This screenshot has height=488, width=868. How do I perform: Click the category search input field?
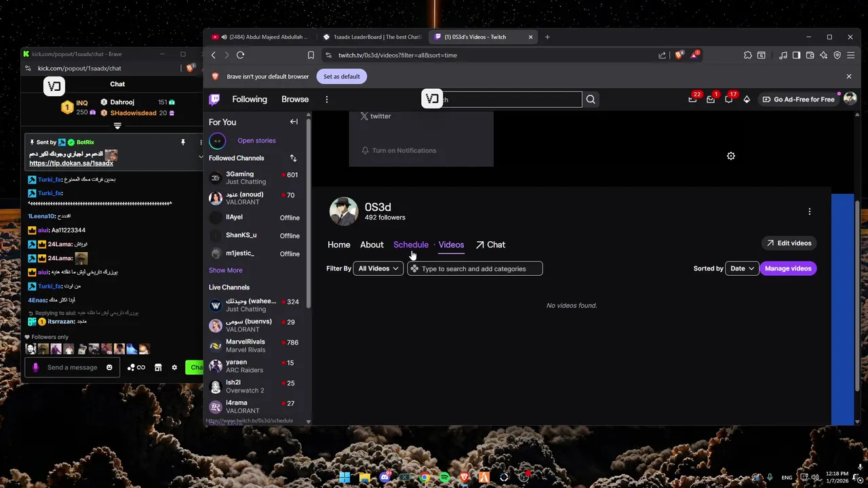[475, 268]
